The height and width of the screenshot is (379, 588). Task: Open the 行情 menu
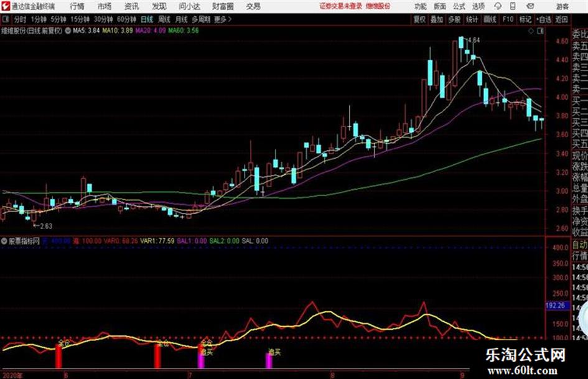point(77,6)
